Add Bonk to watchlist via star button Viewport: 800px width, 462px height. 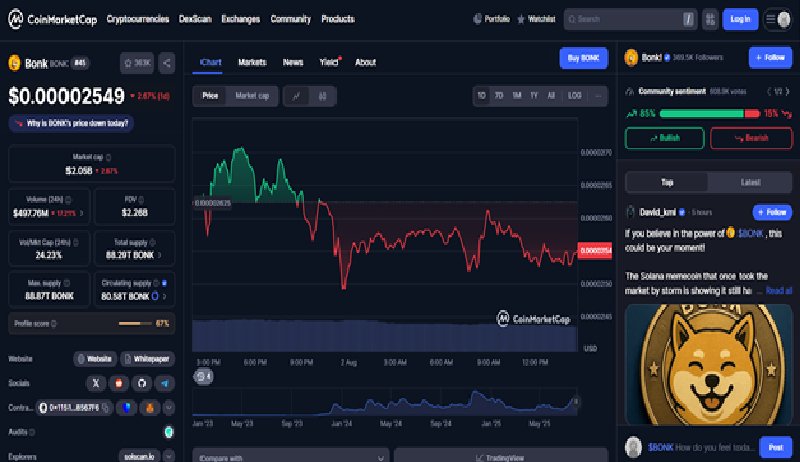(137, 63)
